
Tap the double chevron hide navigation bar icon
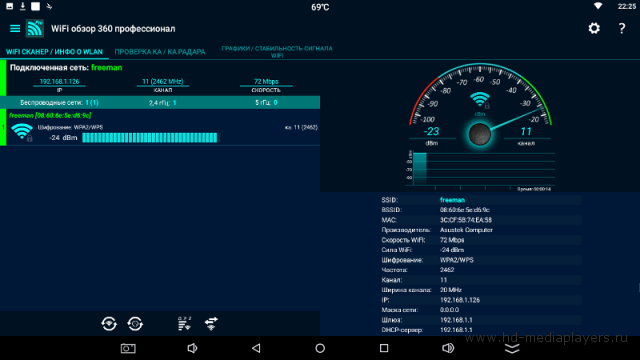(512, 348)
